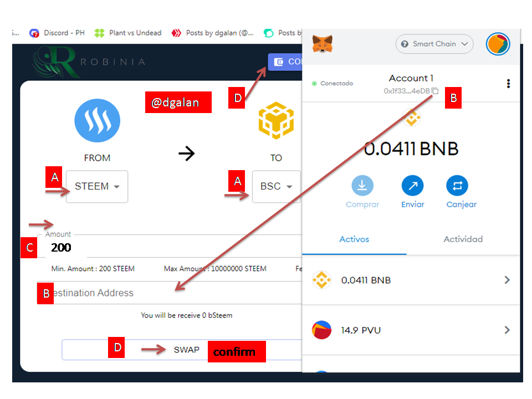Open the 14.9 PVU asset row
The image size is (532, 399).
pos(411,330)
